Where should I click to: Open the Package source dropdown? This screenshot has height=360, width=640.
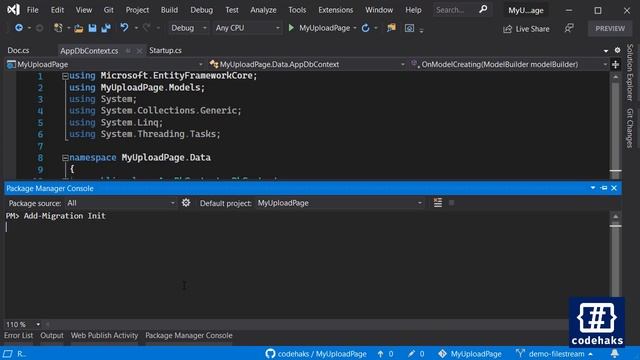tap(121, 203)
